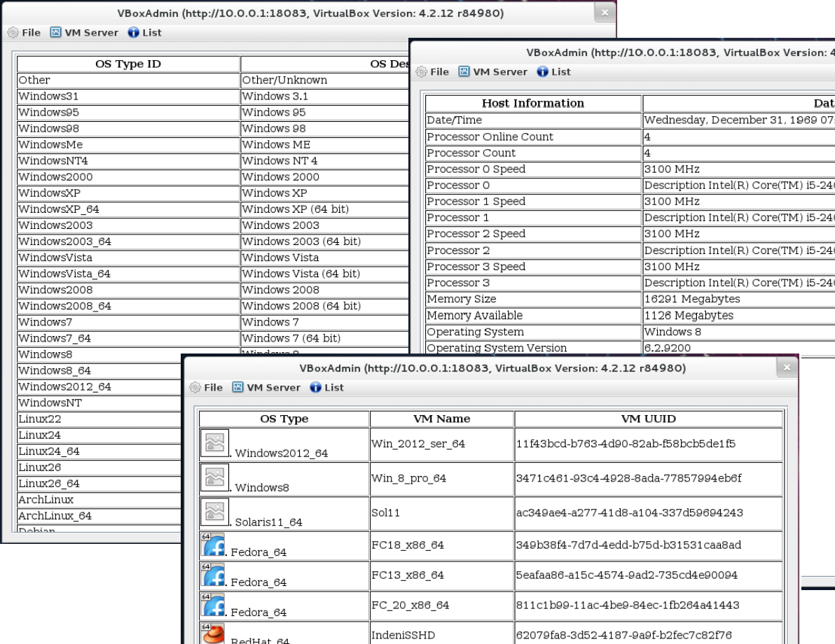Click UUID starting with 11f43bcd

626,444
